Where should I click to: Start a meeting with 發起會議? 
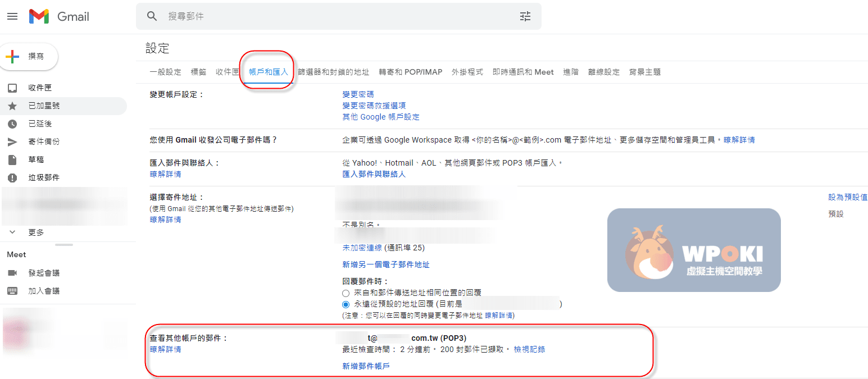tap(44, 273)
